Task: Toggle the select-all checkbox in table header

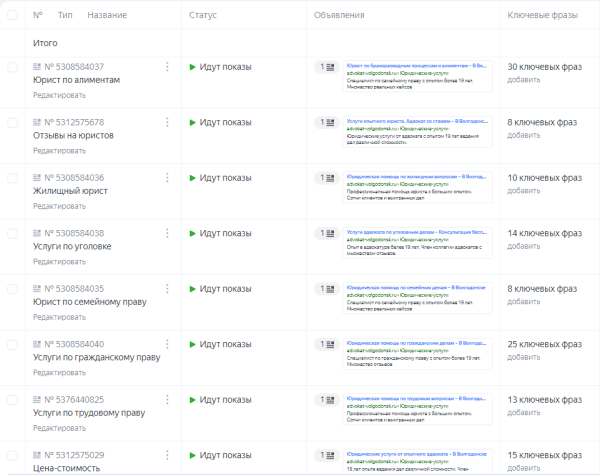Action: coord(13,15)
